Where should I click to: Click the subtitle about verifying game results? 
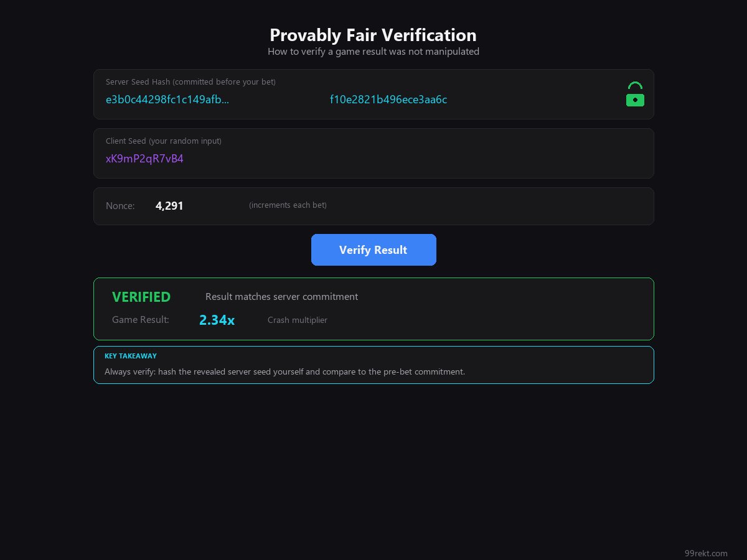[373, 52]
